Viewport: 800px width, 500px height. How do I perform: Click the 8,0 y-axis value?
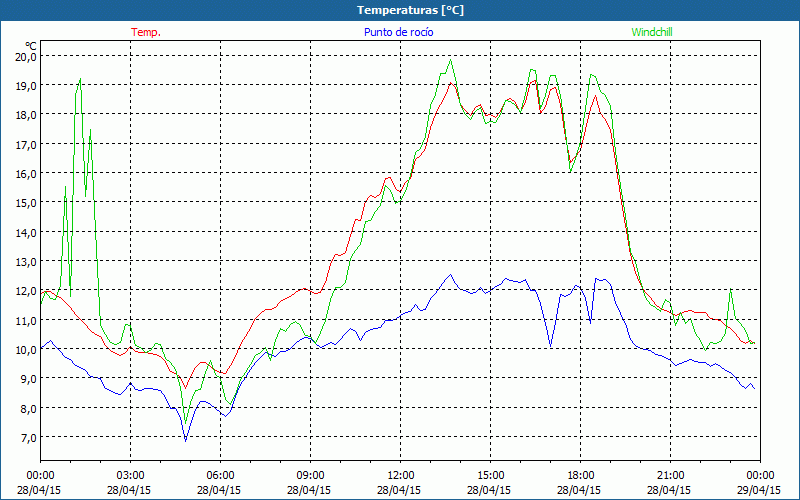point(28,409)
